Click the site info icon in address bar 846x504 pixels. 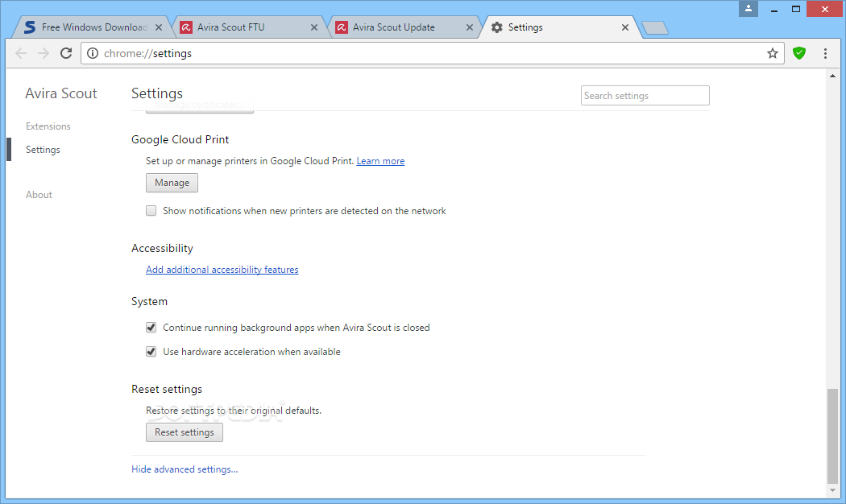tap(93, 53)
